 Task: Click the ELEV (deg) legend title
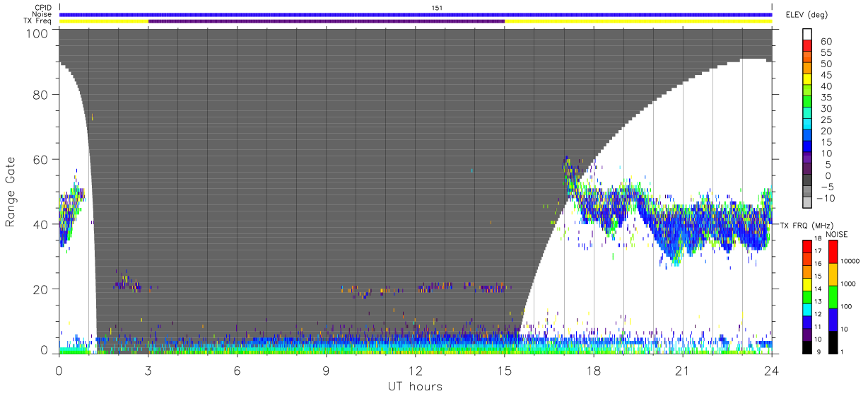807,15
